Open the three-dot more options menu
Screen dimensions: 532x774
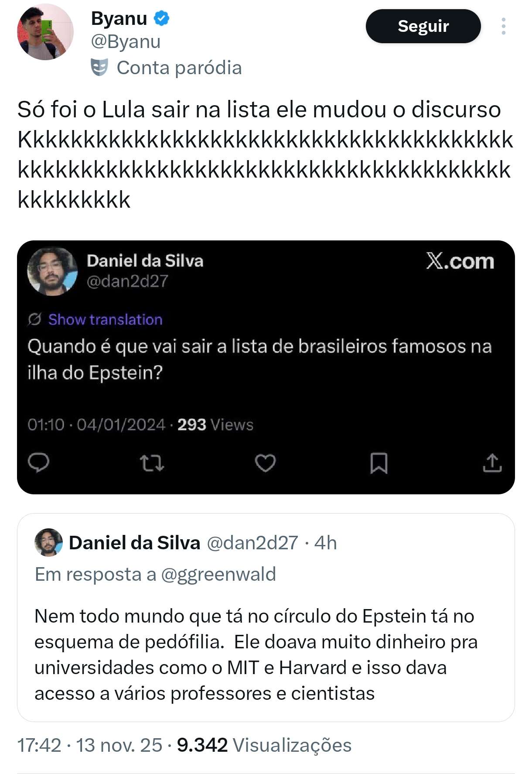[503, 26]
